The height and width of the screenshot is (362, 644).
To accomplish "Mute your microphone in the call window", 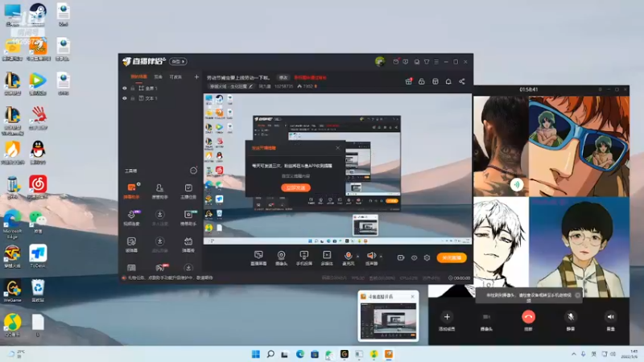I will pos(571,317).
